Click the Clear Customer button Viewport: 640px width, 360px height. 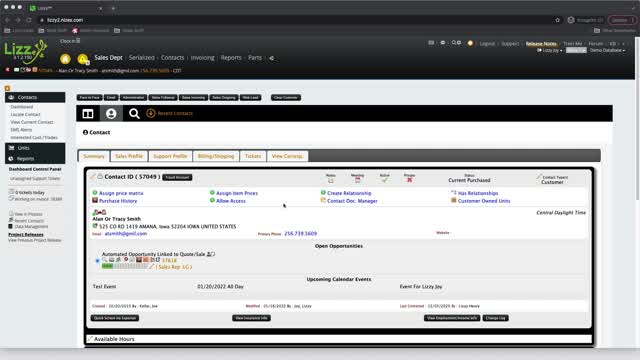286,98
